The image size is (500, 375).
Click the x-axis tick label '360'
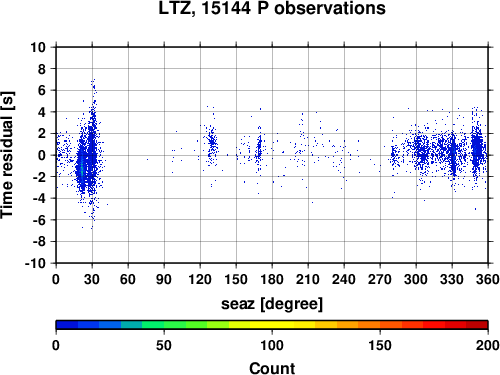click(x=487, y=279)
